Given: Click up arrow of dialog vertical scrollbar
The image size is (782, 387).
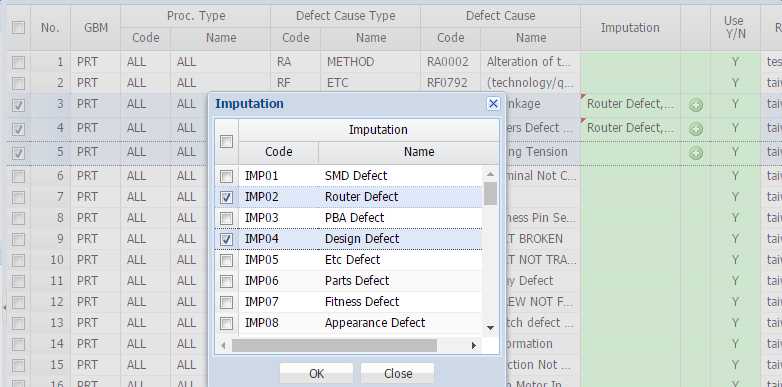Looking at the screenshot, I should click(490, 174).
